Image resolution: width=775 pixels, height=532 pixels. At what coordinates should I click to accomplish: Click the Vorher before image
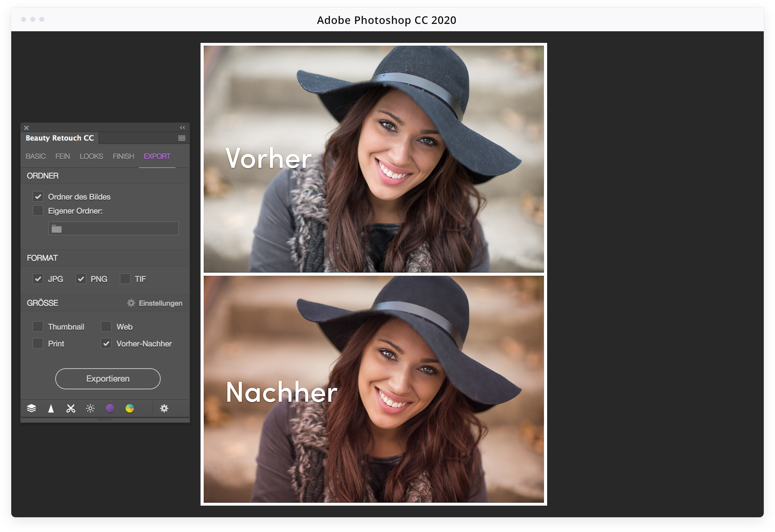pyautogui.click(x=374, y=159)
